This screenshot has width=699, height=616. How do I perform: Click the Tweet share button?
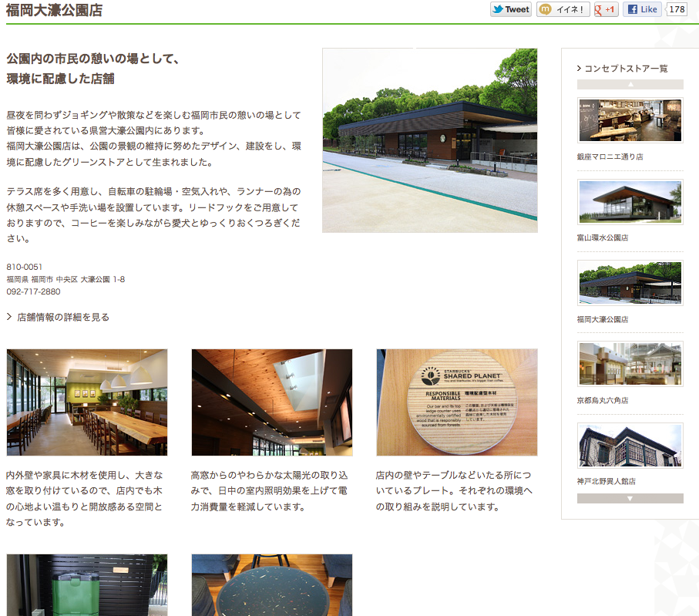(x=511, y=9)
